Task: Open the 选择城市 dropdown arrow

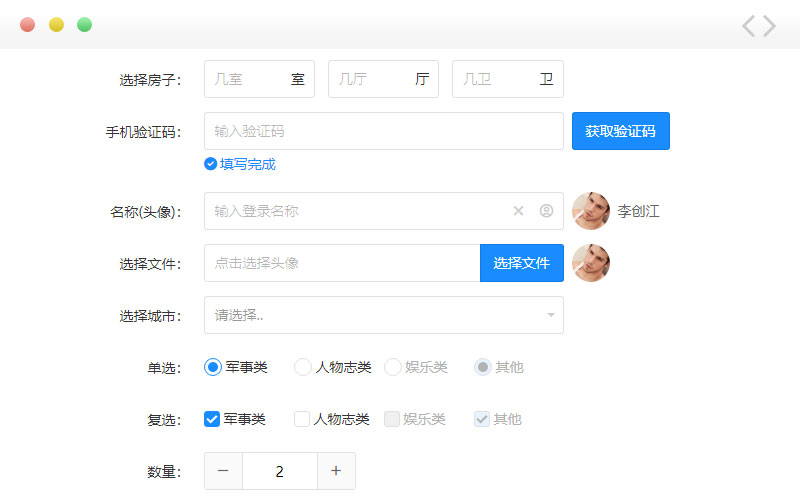Action: pyautogui.click(x=551, y=315)
